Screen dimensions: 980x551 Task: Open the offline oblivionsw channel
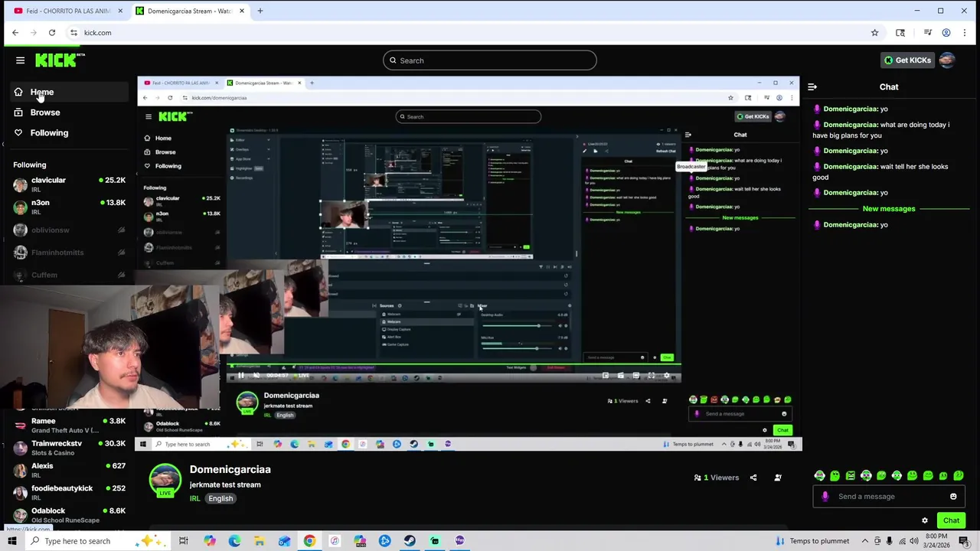point(69,230)
